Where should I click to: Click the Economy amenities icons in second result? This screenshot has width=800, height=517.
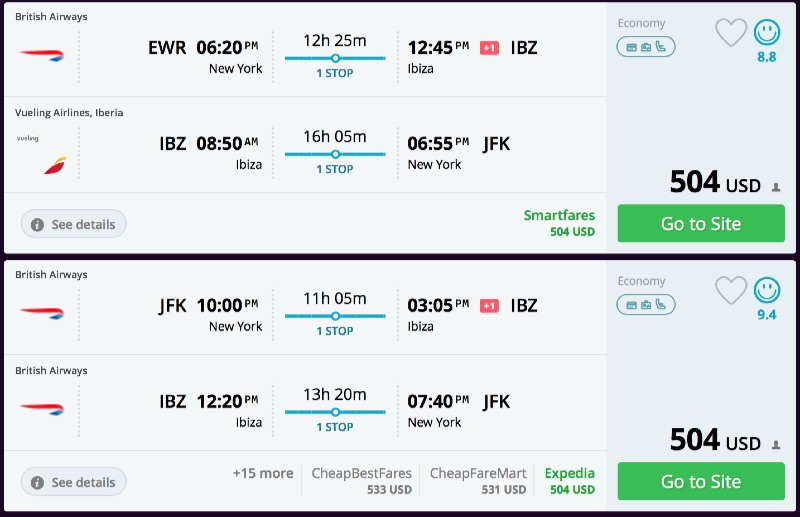(646, 304)
